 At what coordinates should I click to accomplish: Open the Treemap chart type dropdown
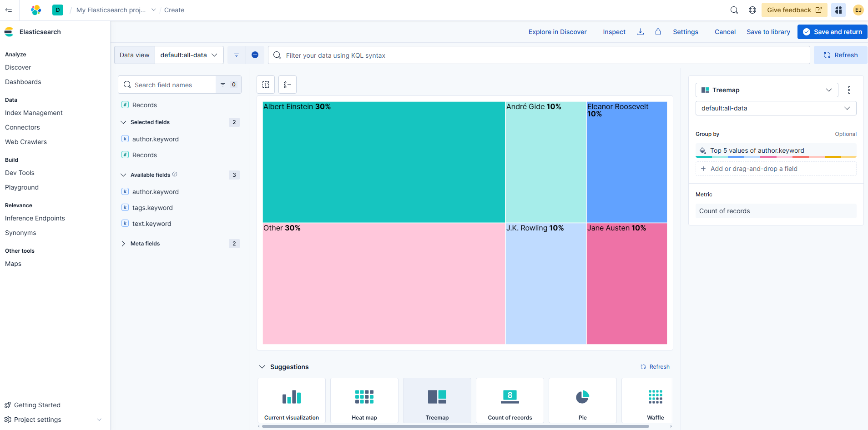click(767, 90)
